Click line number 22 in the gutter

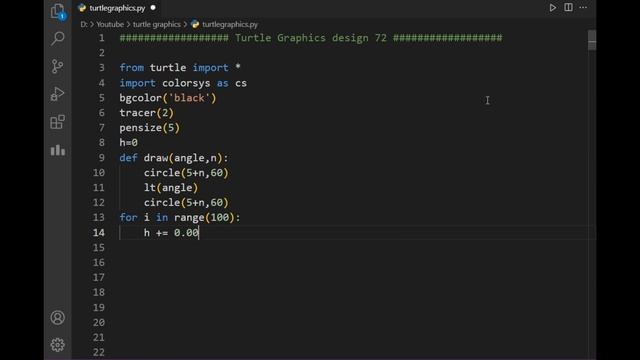pyautogui.click(x=98, y=352)
